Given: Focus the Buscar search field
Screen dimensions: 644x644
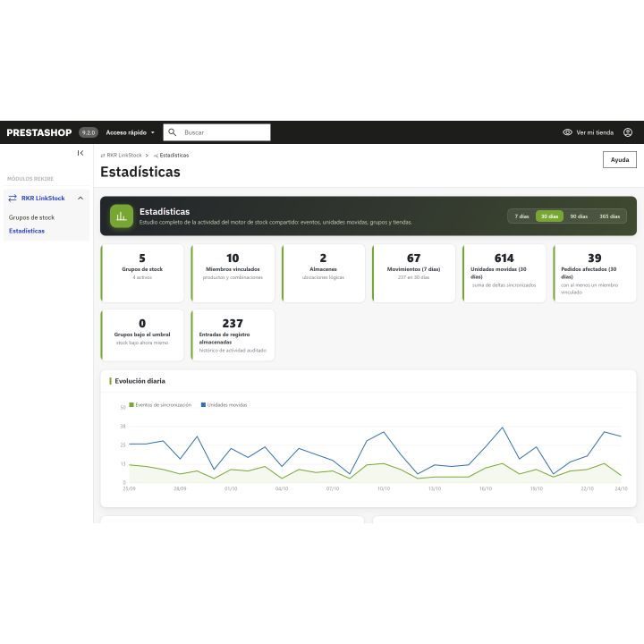Looking at the screenshot, I should [216, 132].
